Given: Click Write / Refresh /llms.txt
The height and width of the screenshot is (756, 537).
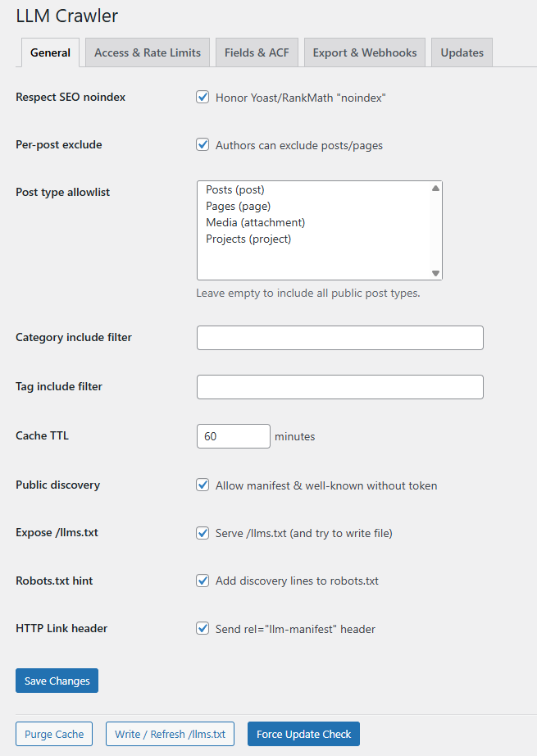Looking at the screenshot, I should click(169, 733).
